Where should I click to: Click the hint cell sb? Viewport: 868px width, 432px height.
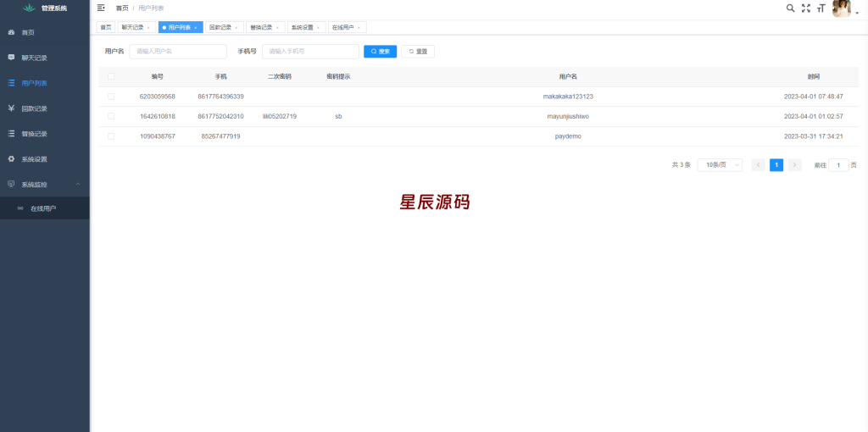coord(338,116)
